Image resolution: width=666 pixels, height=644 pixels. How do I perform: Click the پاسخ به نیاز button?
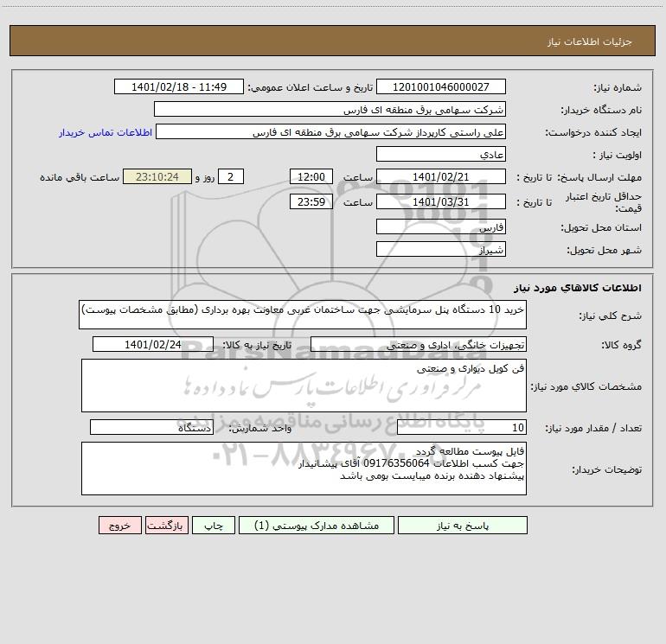[x=462, y=526]
